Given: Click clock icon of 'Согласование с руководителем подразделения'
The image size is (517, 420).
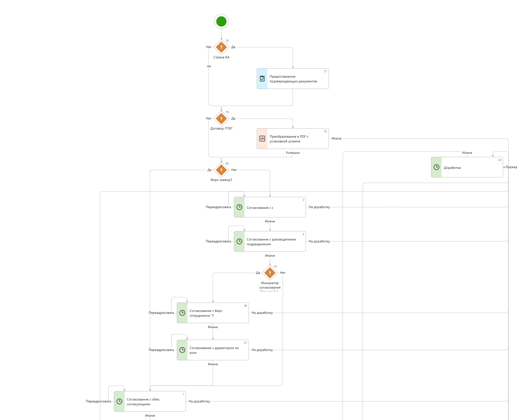Looking at the screenshot, I should click(x=239, y=241).
